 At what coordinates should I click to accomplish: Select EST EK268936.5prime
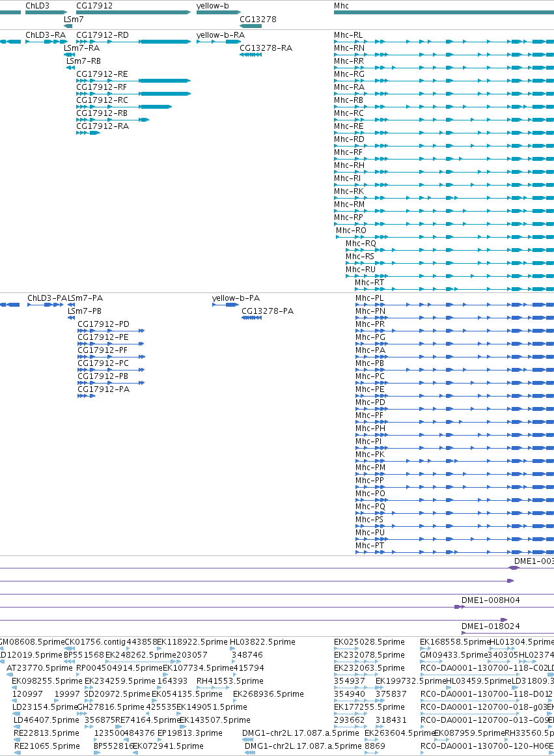[x=269, y=694]
